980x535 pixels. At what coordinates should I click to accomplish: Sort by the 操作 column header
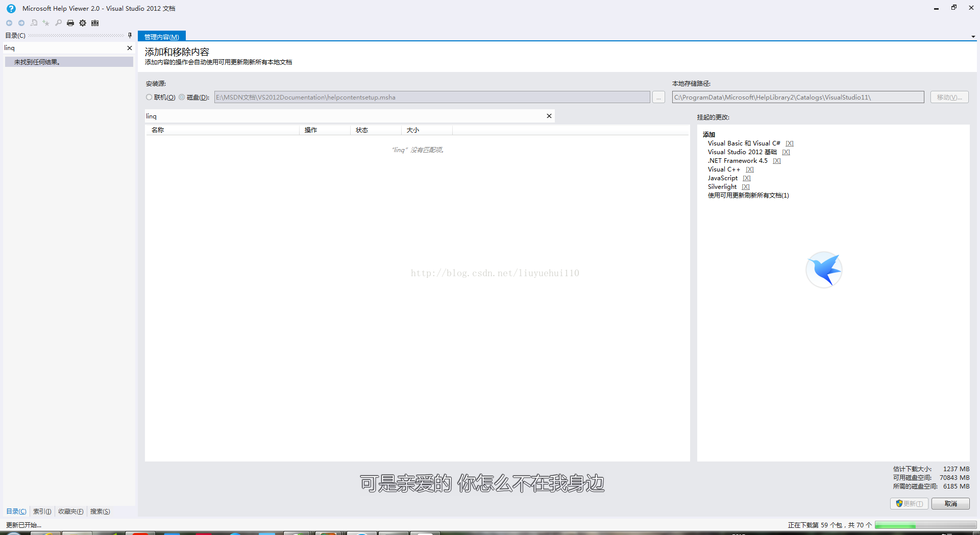(x=325, y=130)
